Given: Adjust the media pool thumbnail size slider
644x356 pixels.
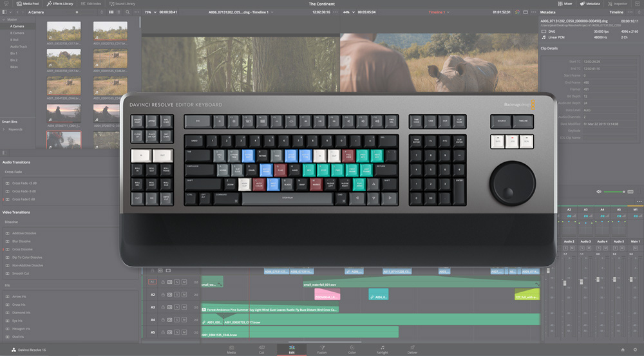Looking at the screenshot, I should click(x=77, y=12).
